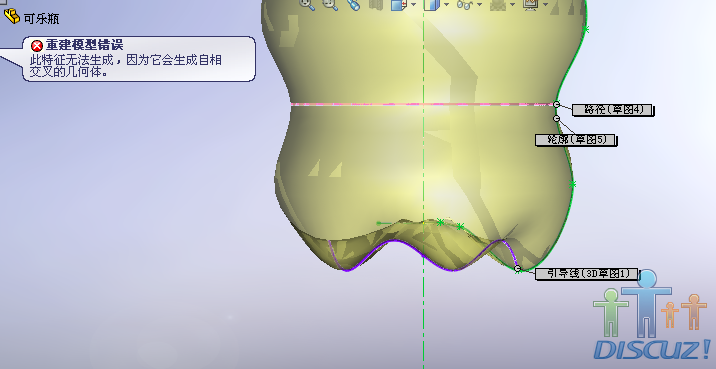Click the 此特征无法生成 error message text
The image size is (716, 369).
click(126, 66)
